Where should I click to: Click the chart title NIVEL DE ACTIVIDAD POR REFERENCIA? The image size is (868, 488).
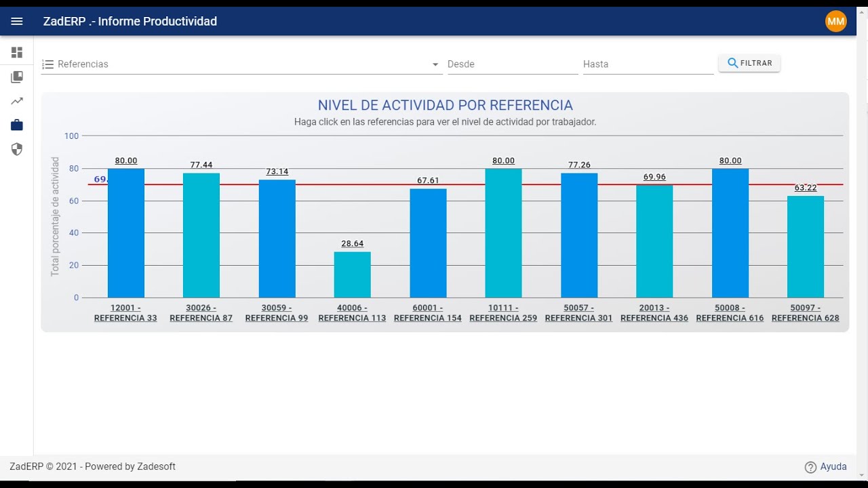(x=446, y=105)
